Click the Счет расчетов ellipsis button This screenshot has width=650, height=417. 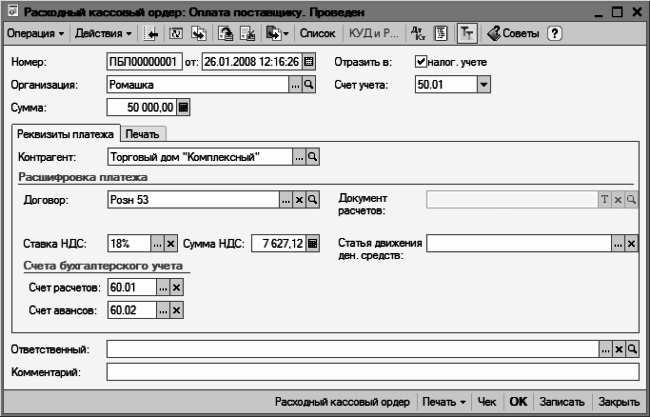pyautogui.click(x=163, y=287)
